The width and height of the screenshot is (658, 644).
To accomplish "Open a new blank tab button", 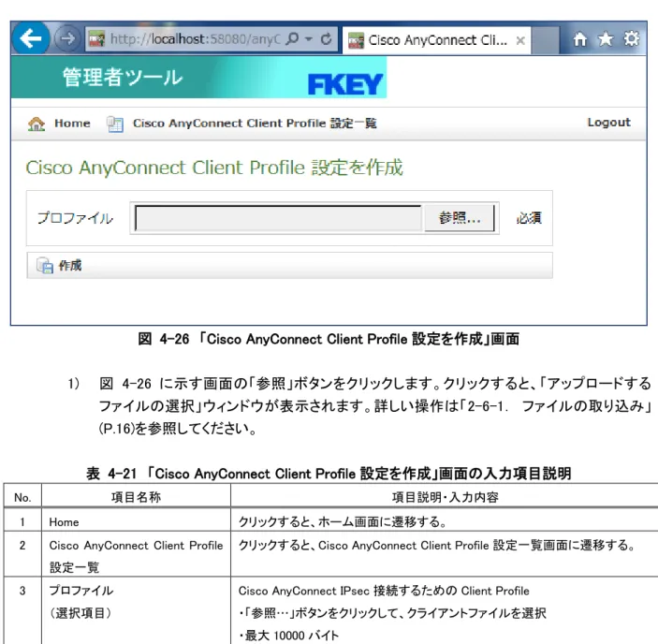I will click(x=545, y=40).
